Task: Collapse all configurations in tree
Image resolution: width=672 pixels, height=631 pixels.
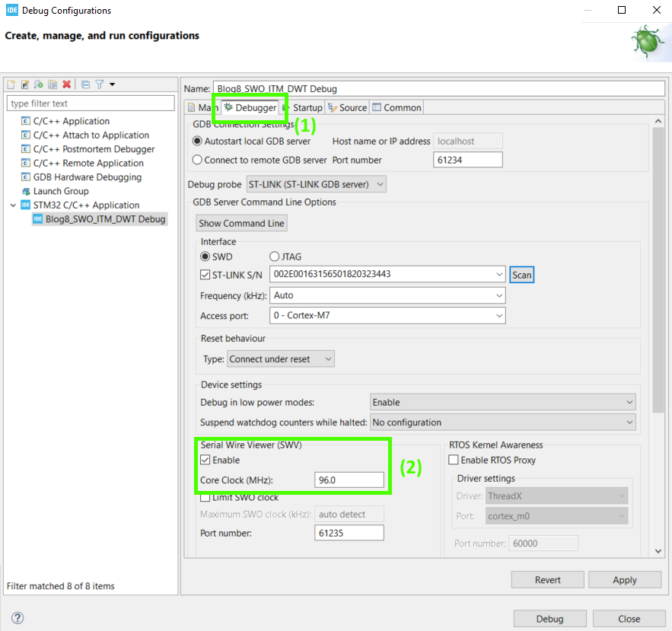Action: tap(86, 84)
